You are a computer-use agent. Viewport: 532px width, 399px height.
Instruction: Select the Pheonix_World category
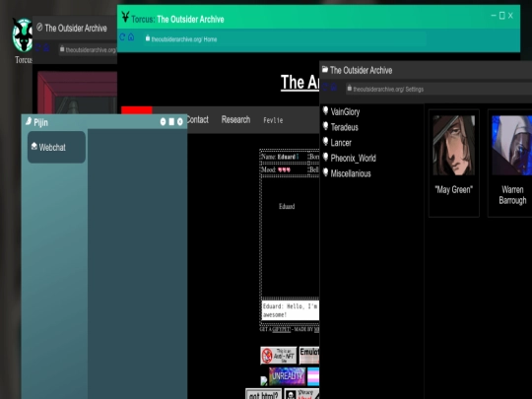(354, 158)
